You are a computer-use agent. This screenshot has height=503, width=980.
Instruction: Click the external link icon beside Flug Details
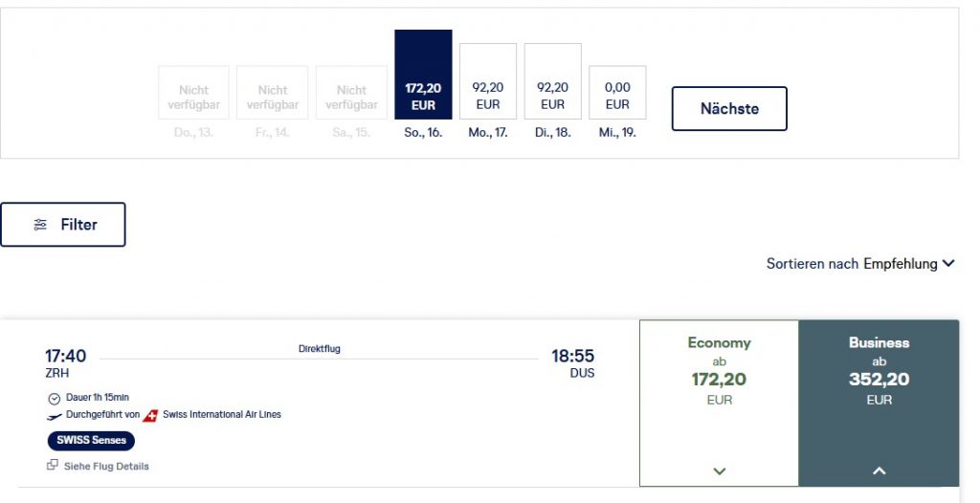pyautogui.click(x=53, y=466)
